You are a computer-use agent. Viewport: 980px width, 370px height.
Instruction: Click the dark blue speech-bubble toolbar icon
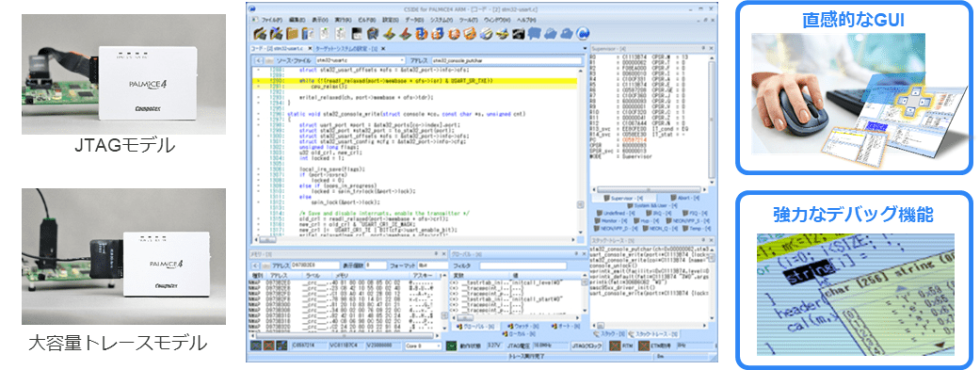[534, 34]
